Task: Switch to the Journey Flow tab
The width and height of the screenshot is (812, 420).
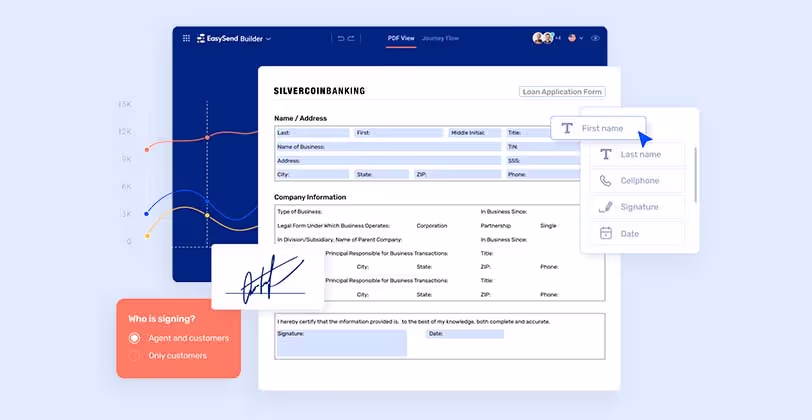Action: (x=440, y=38)
